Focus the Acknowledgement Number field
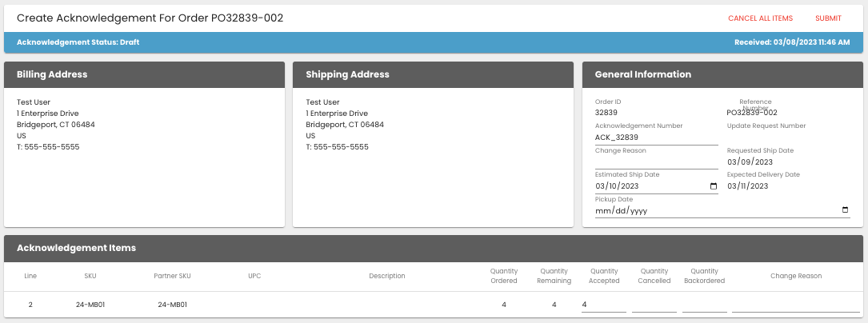Screen dimensions: 868x323 656,138
